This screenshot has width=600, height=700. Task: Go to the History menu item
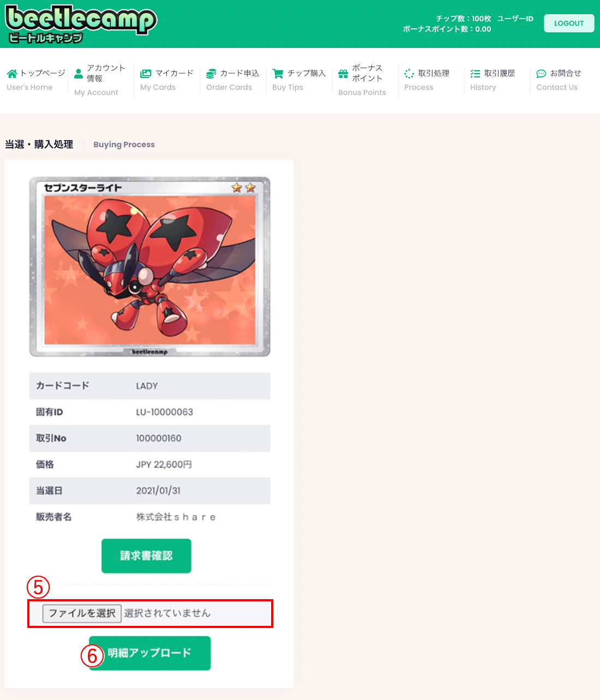pyautogui.click(x=483, y=87)
